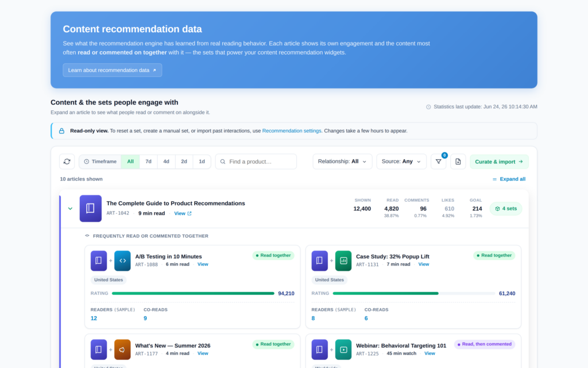Click the Read value 4,820
Viewport: 588px width, 368px height.
point(392,209)
